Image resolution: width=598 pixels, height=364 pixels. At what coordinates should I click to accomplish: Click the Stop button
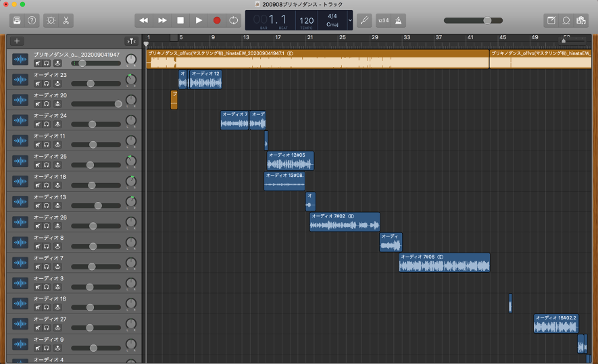[180, 20]
